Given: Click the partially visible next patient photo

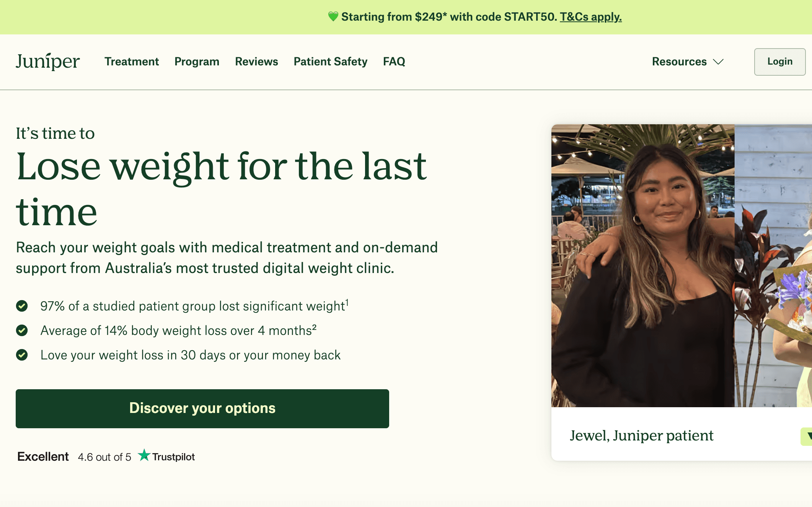Looking at the screenshot, I should [x=773, y=266].
